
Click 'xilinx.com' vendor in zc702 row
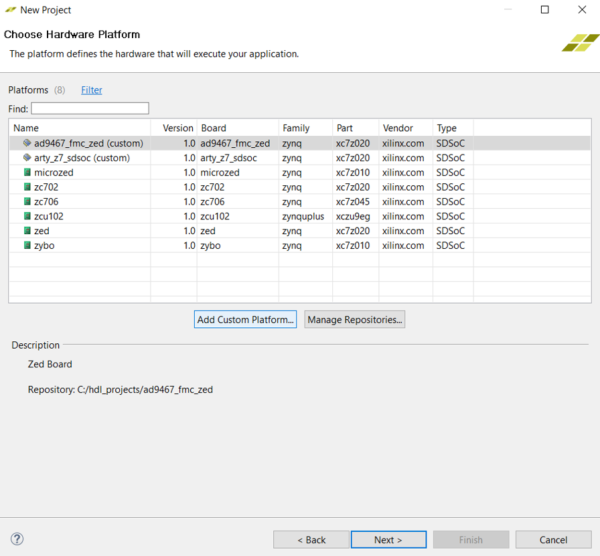[403, 187]
